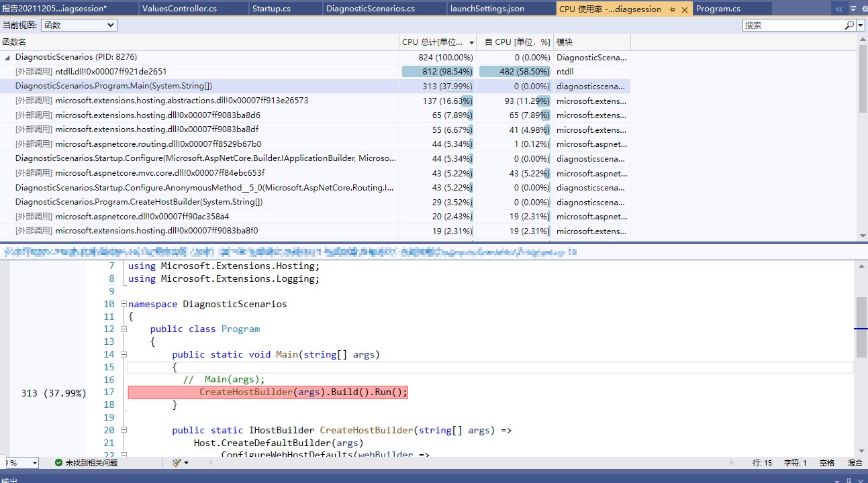Click the tab overflow double-chevron button
868x483 pixels.
click(x=838, y=9)
